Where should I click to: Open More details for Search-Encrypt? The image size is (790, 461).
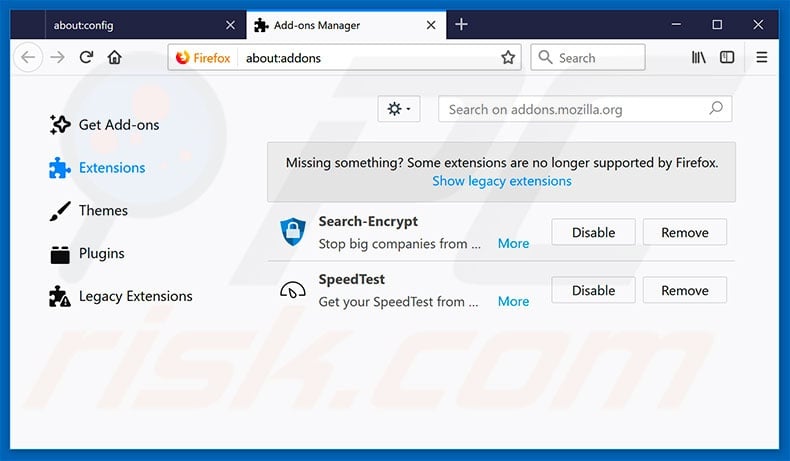[513, 243]
